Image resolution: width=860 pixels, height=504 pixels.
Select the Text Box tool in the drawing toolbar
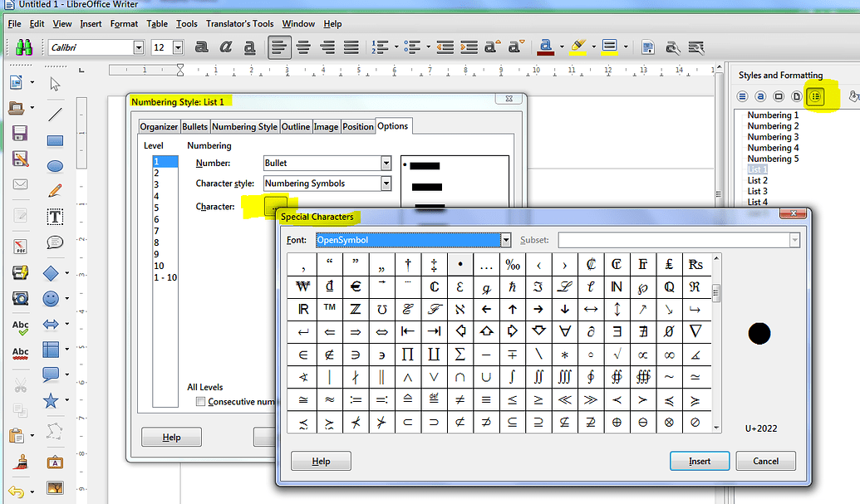pos(53,216)
